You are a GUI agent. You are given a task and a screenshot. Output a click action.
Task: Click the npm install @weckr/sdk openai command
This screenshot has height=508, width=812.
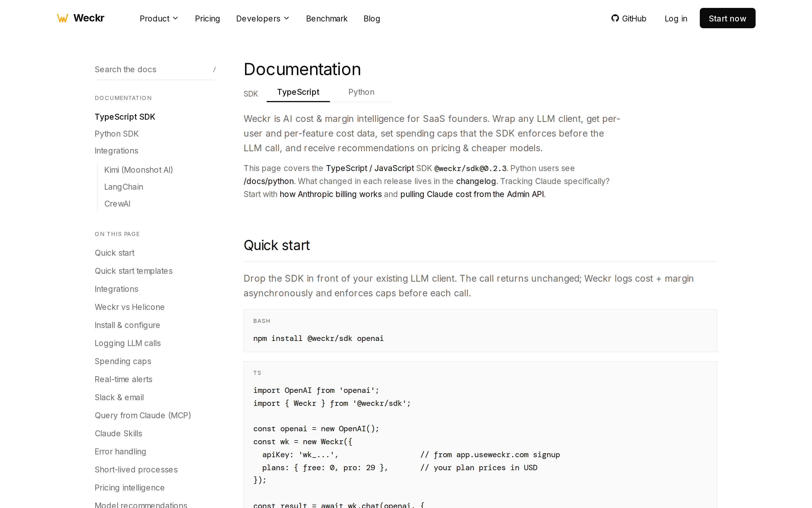tap(318, 338)
